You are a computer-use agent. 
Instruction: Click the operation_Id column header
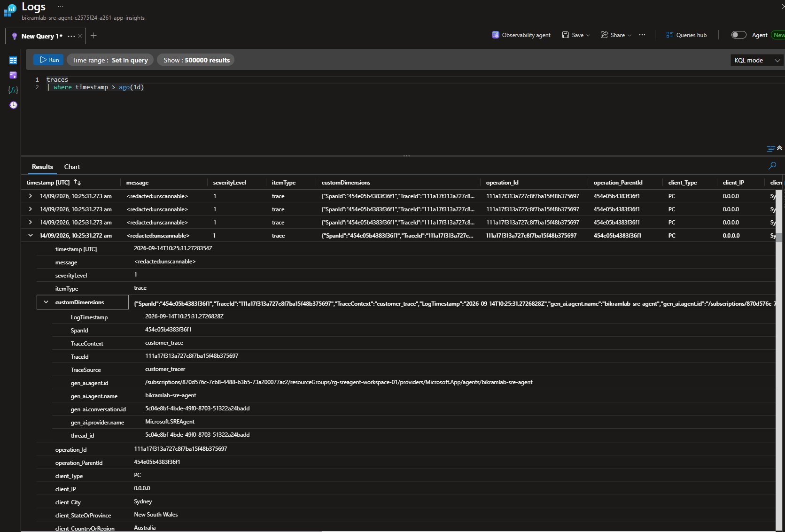click(x=502, y=182)
